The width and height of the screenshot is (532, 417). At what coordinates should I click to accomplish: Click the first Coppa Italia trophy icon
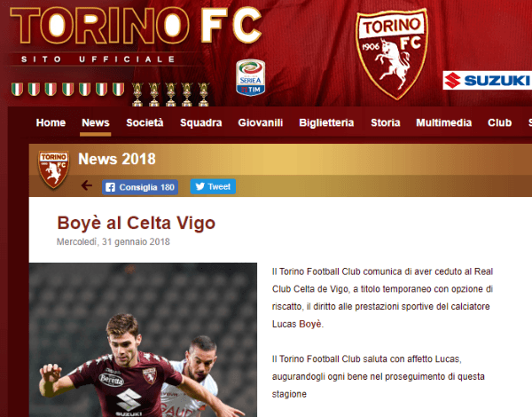coord(137,94)
